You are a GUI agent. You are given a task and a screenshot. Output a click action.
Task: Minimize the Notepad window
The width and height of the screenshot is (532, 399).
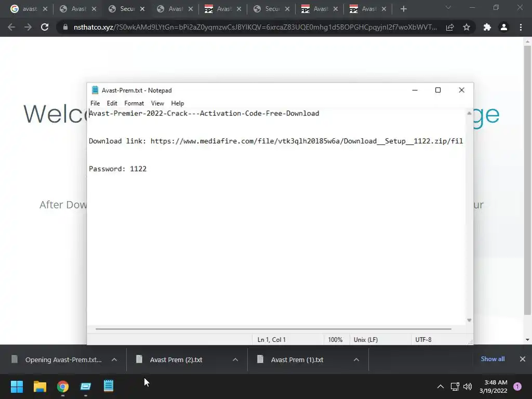coord(415,90)
